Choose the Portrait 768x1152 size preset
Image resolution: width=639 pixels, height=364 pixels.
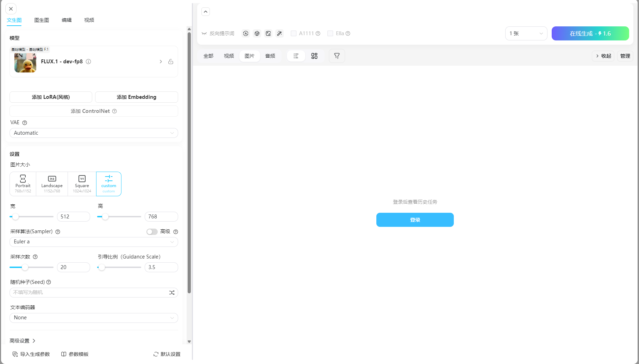(23, 184)
